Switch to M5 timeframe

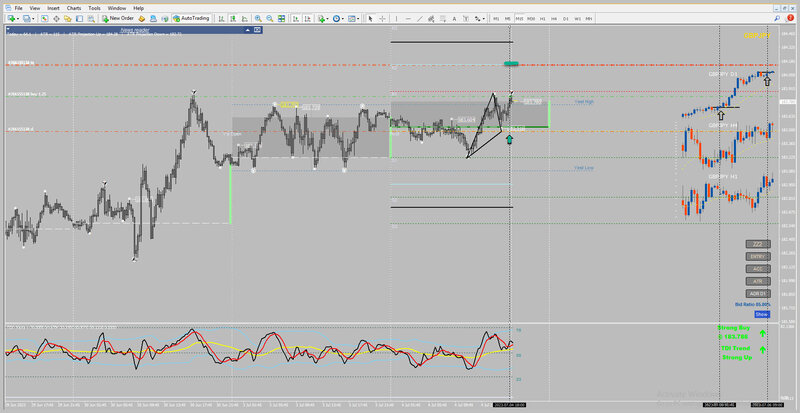[x=508, y=18]
